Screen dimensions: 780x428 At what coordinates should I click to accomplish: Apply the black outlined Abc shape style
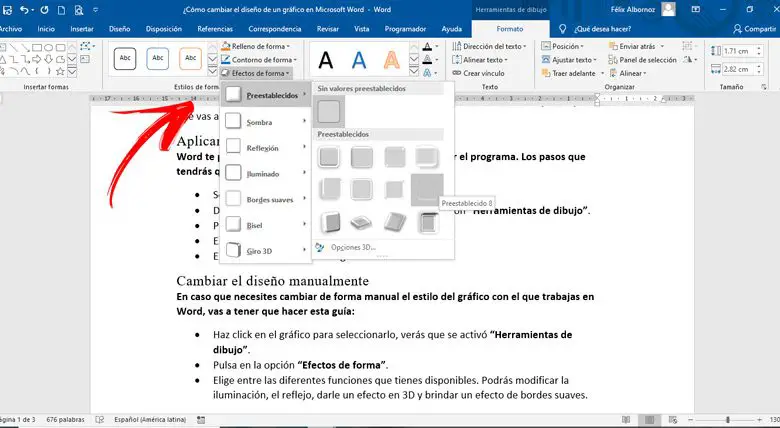point(125,58)
